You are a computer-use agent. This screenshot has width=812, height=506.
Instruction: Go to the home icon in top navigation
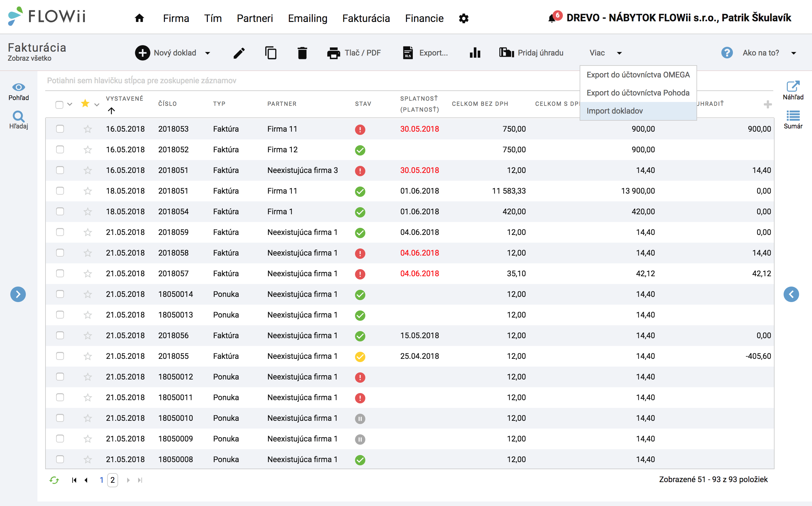tap(139, 18)
